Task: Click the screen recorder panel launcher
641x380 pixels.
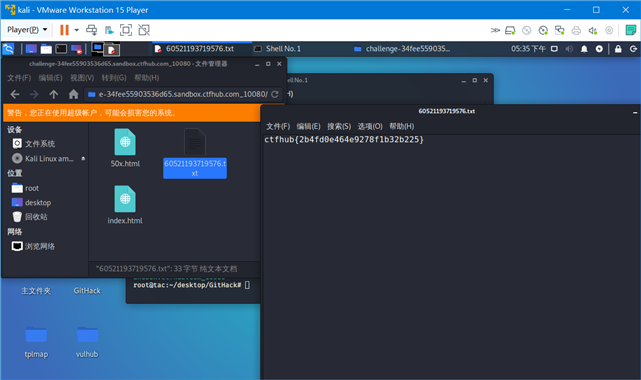Action: click(76, 49)
